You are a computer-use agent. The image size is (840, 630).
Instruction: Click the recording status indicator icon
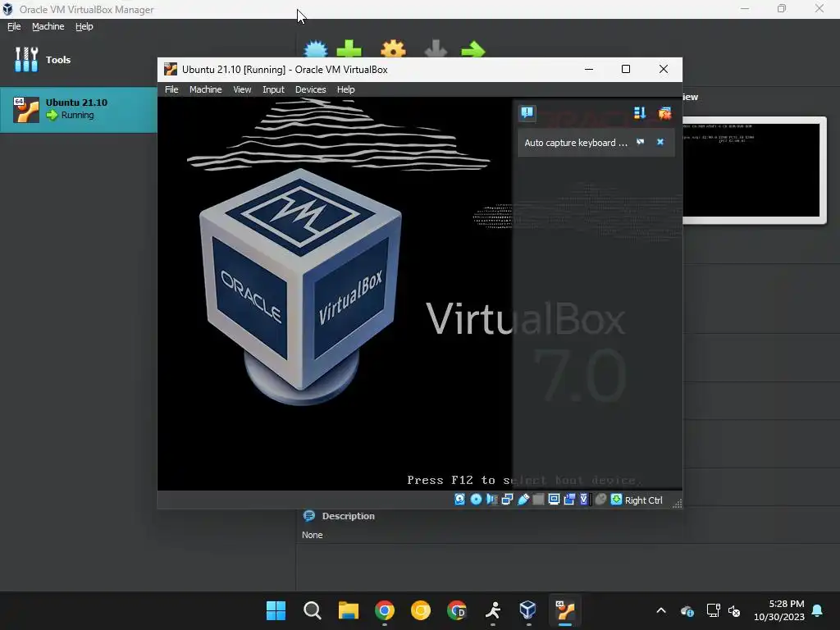[x=569, y=500]
